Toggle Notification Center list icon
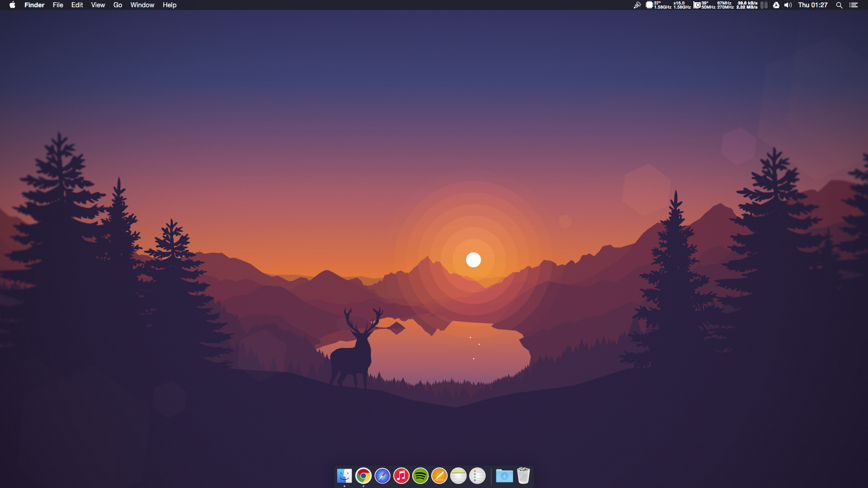 [853, 5]
